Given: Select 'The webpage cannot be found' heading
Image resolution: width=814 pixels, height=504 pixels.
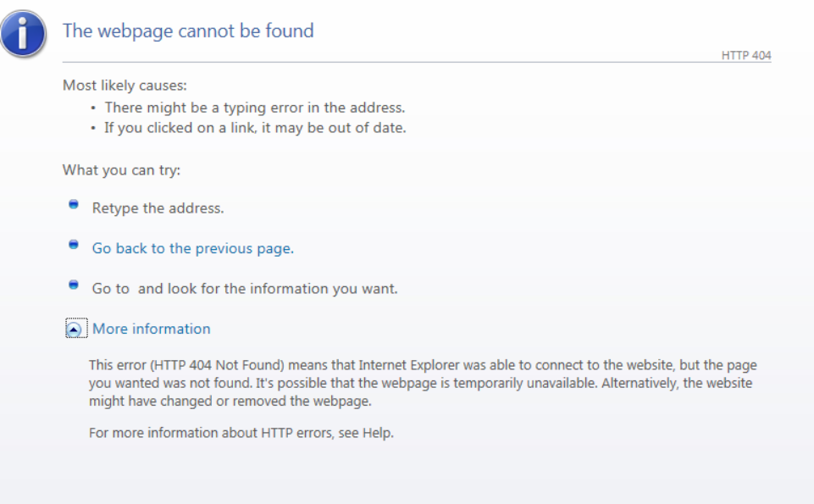Looking at the screenshot, I should coord(188,31).
